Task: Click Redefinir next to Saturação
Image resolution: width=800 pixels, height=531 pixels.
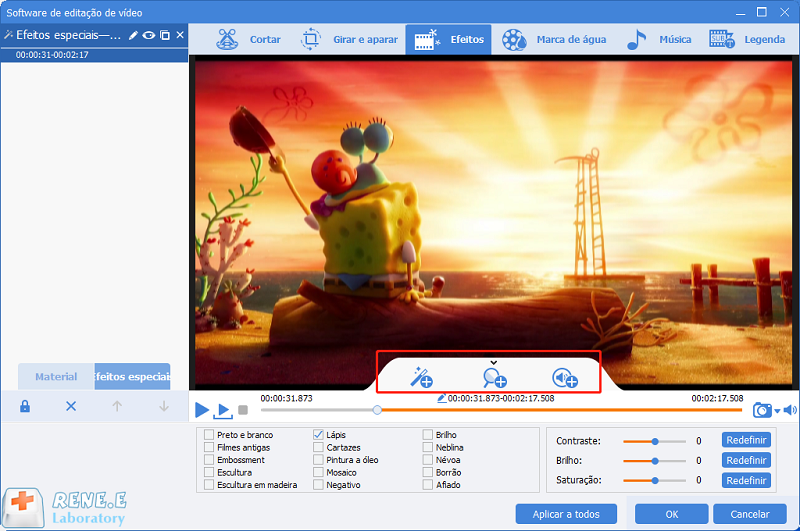Action: (746, 481)
